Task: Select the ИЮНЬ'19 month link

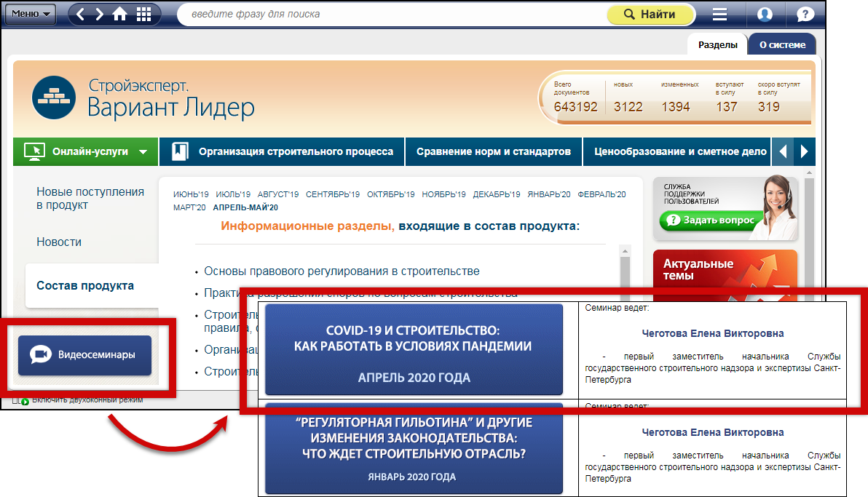Action: 191,194
